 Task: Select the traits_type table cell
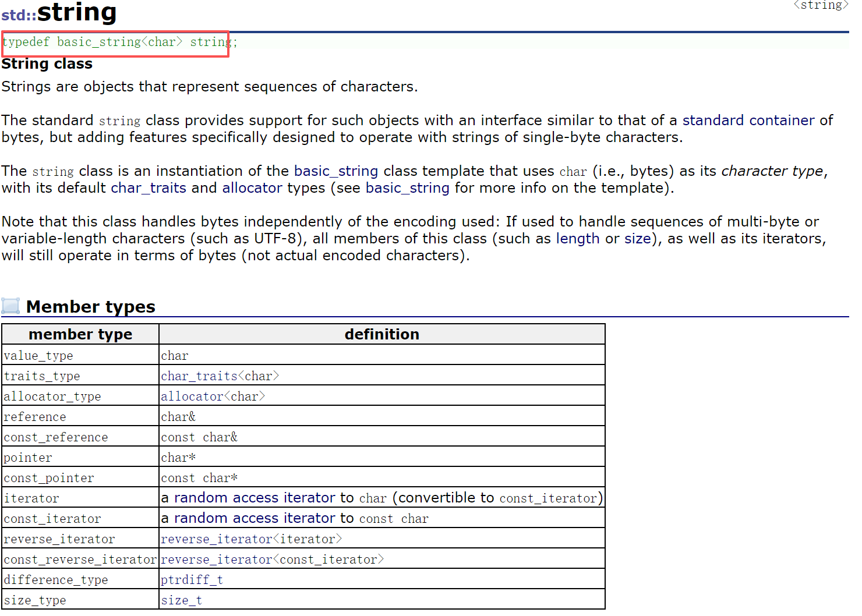[x=80, y=376]
